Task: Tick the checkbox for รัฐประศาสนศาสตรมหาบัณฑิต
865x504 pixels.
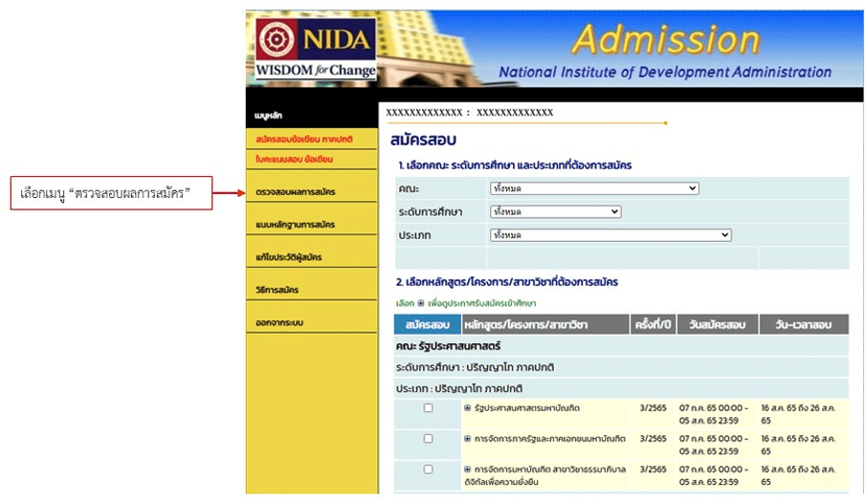Action: [x=428, y=408]
